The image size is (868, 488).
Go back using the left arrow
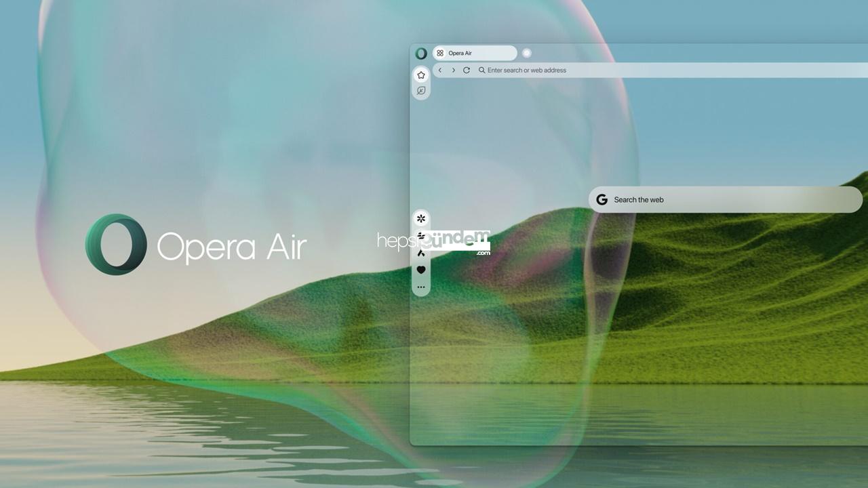[440, 70]
